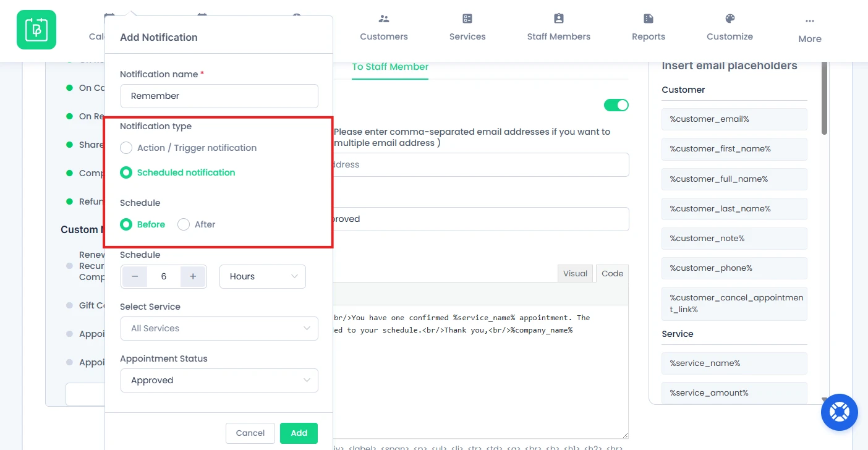Open the Hours unit dropdown
868x450 pixels.
click(263, 276)
